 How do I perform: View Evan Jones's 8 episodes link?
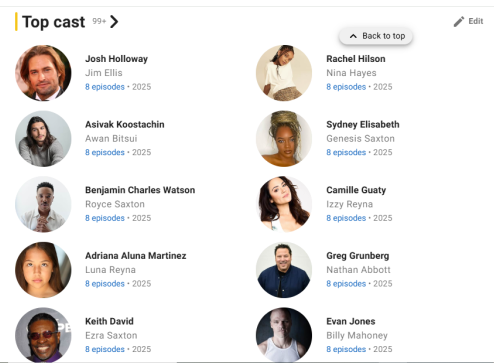point(346,349)
